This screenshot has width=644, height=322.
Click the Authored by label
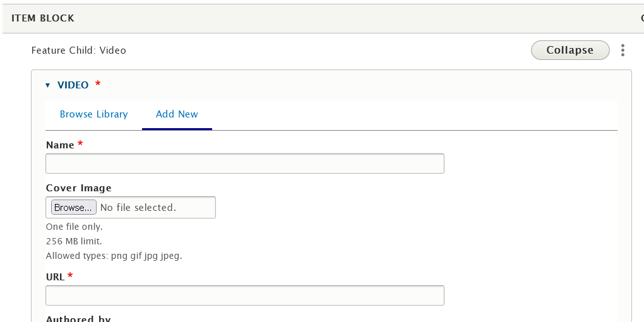pos(78,318)
